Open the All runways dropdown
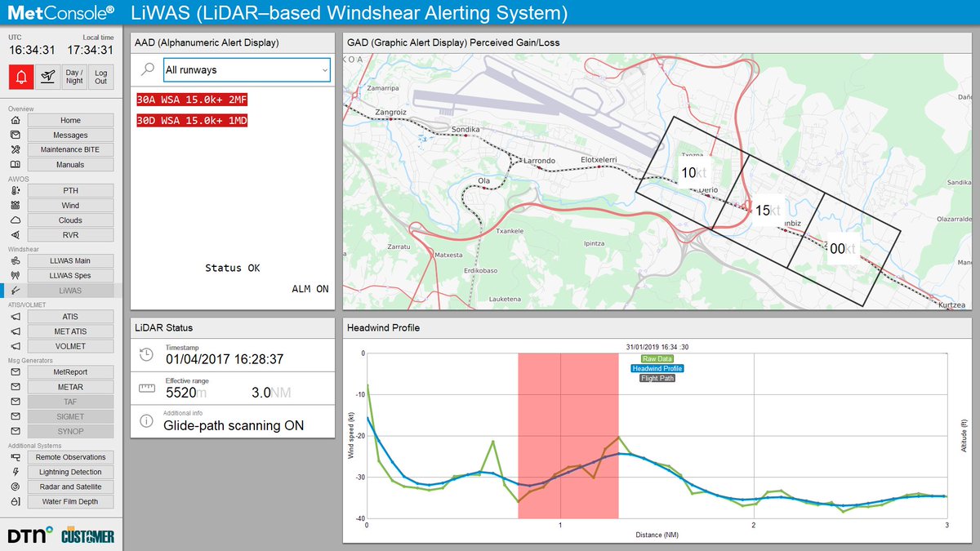 [x=247, y=70]
